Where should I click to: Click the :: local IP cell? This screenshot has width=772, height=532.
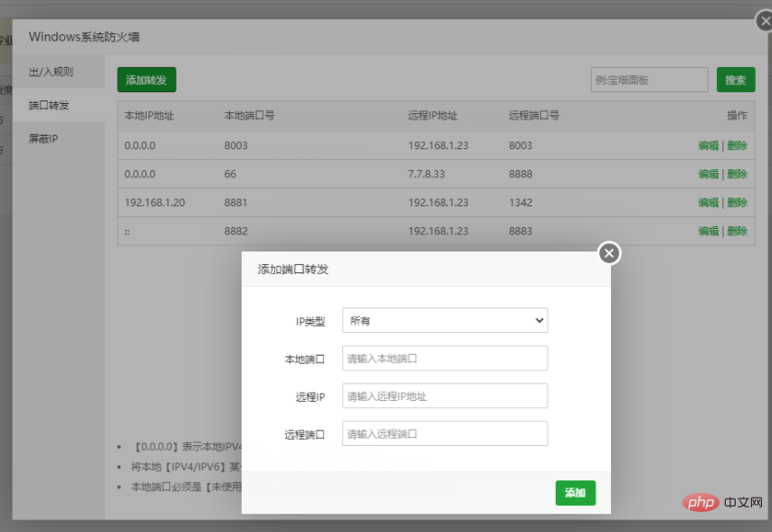[x=127, y=232]
